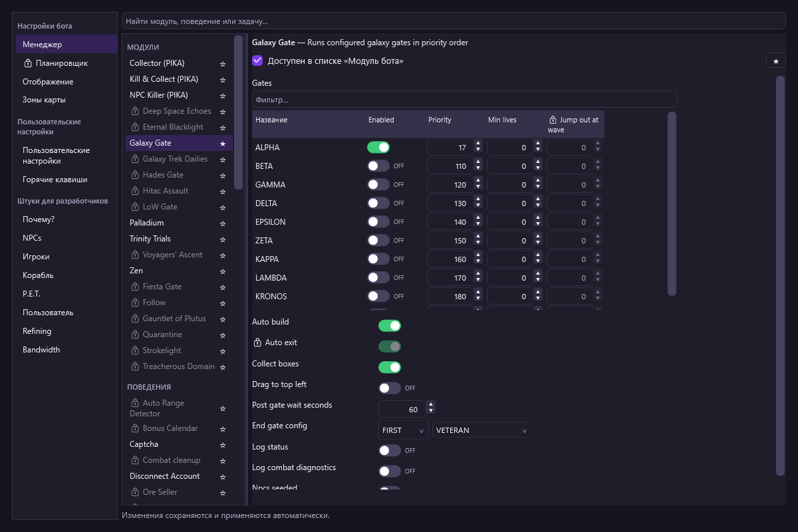Uncheck «Доступен в списке «Модуль бота»» checkbox

coord(257,61)
